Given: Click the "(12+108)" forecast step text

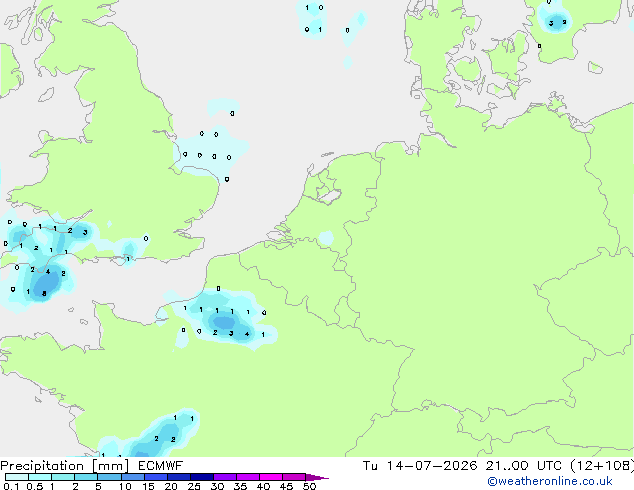Looking at the screenshot, I should pos(602,466).
